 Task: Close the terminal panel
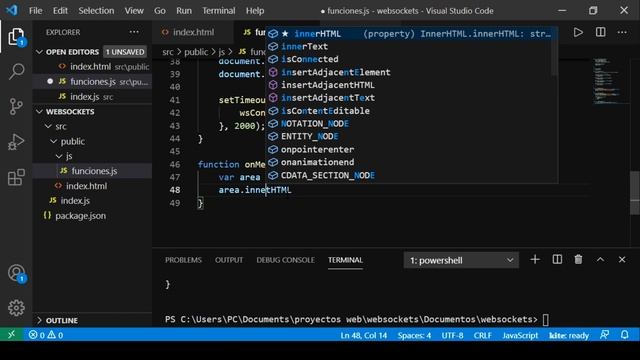click(622, 260)
